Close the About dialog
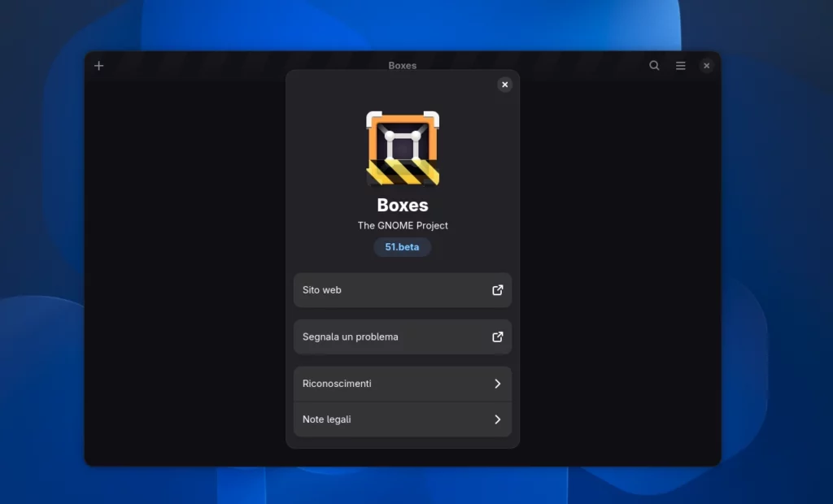 click(504, 85)
